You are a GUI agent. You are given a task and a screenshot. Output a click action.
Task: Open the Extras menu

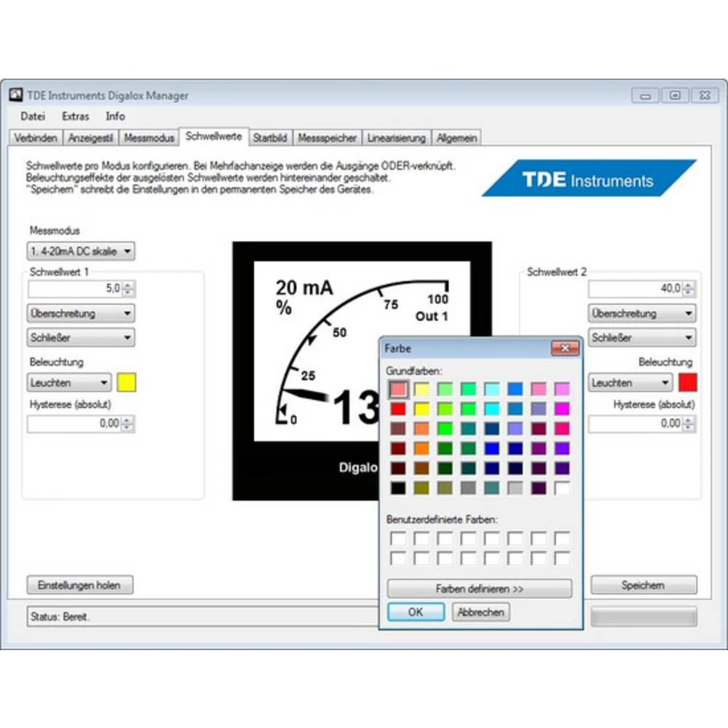(x=76, y=116)
